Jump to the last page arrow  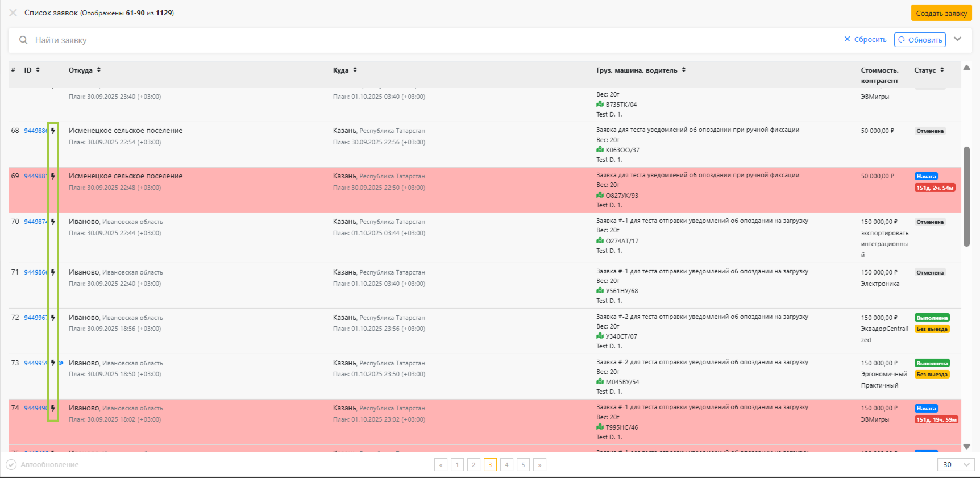[x=539, y=464]
